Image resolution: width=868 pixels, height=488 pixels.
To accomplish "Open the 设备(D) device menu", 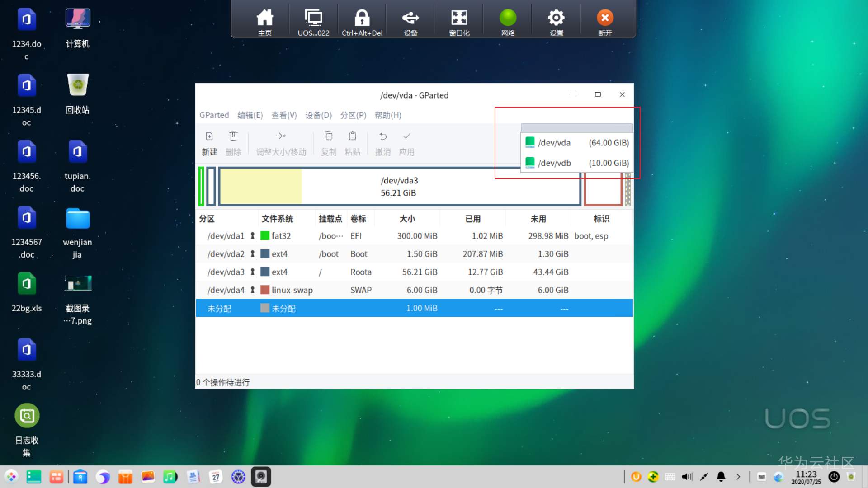I will pos(318,115).
